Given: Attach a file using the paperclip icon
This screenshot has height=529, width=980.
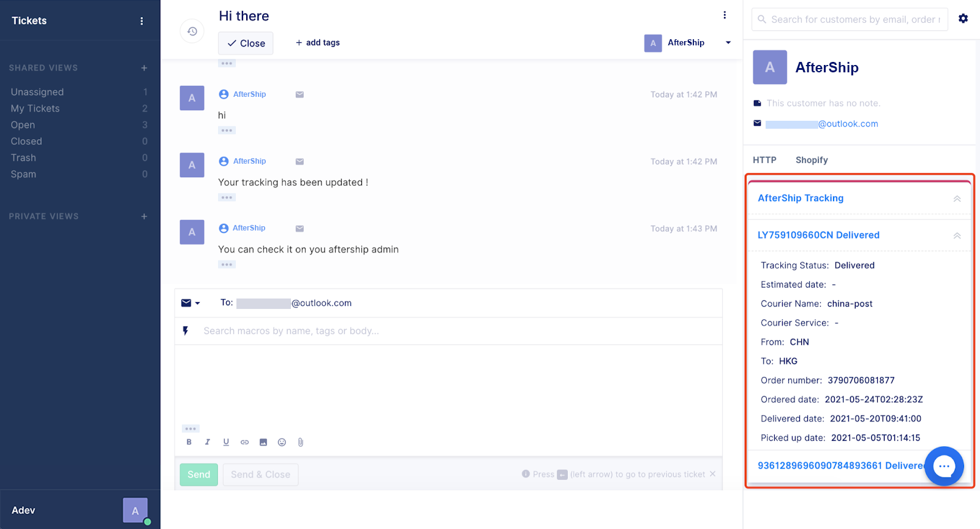Looking at the screenshot, I should point(301,442).
